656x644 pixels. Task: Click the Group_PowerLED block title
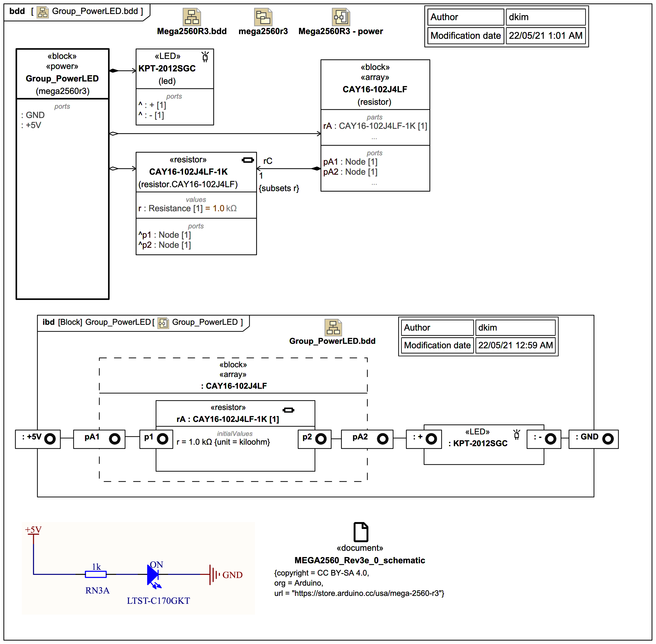pyautogui.click(x=62, y=78)
